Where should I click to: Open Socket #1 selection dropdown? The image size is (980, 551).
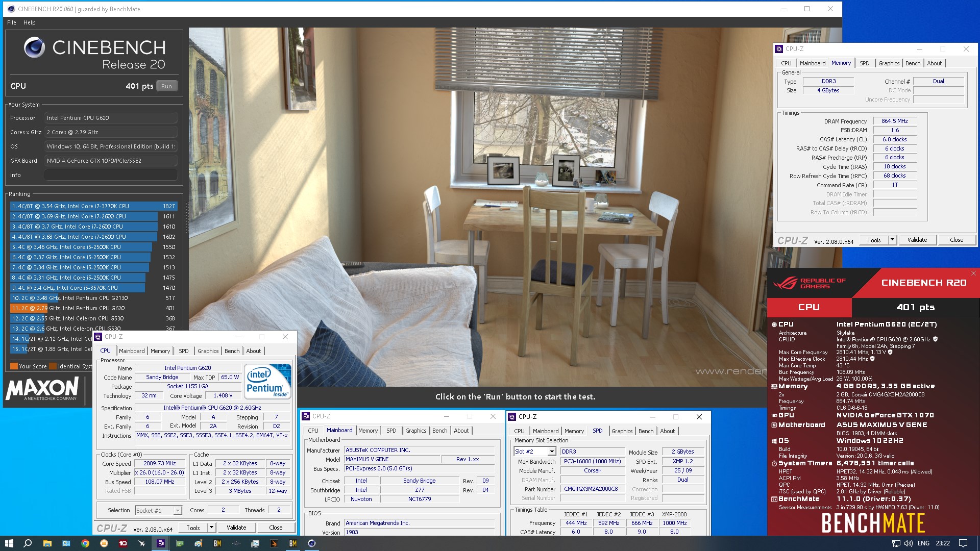[x=178, y=511]
